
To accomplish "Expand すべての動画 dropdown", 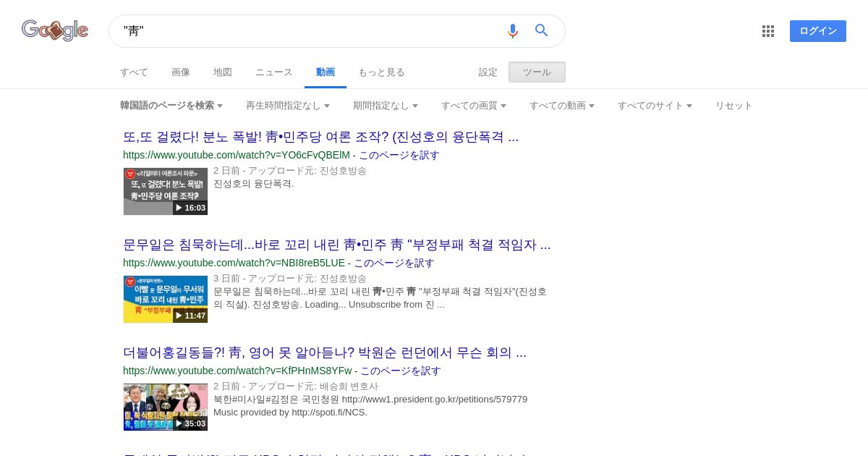I will pyautogui.click(x=562, y=106).
